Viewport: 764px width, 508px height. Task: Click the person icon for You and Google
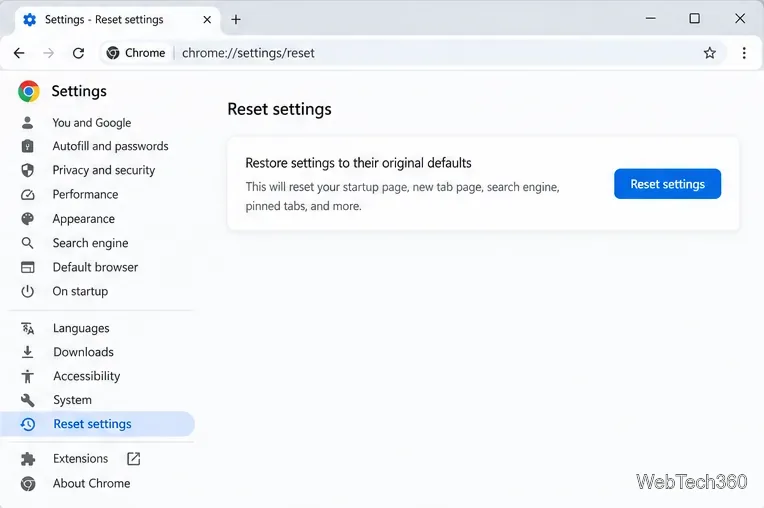coord(27,123)
